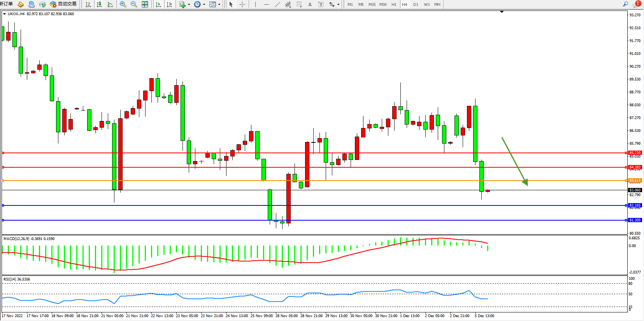644x321 pixels.
Task: Switch chart to candlestick display
Action: 99,4
